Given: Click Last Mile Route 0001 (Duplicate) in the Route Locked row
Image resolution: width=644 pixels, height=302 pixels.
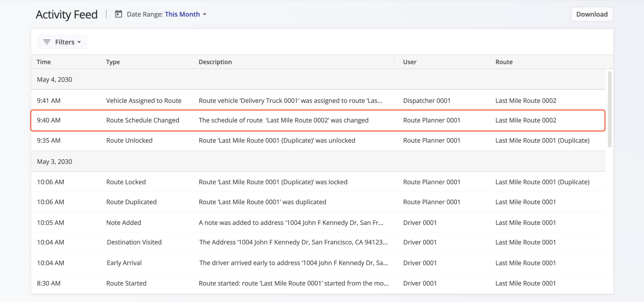Looking at the screenshot, I should 542,182.
